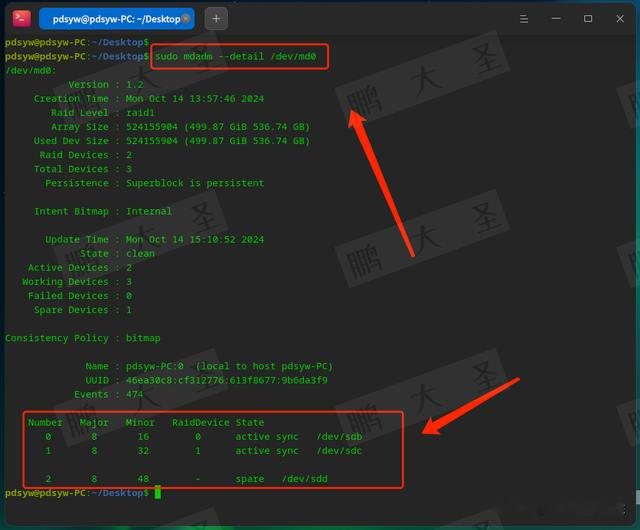640x530 pixels.
Task: Click the cursor at the last prompt line
Action: point(158,493)
